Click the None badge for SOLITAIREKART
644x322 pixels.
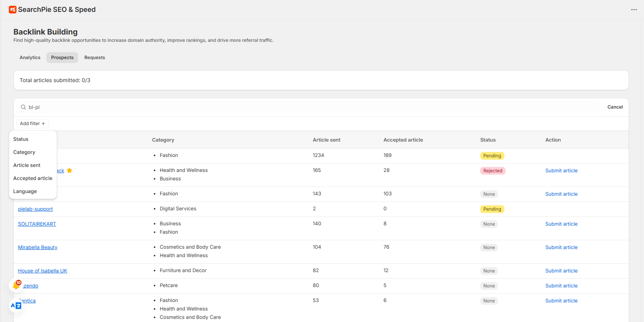point(489,224)
